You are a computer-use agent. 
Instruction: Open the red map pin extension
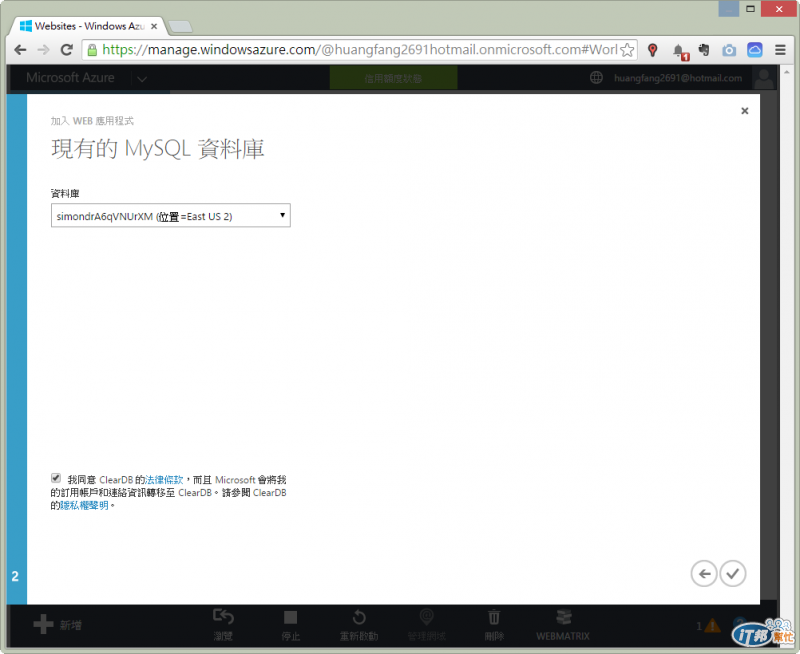652,50
